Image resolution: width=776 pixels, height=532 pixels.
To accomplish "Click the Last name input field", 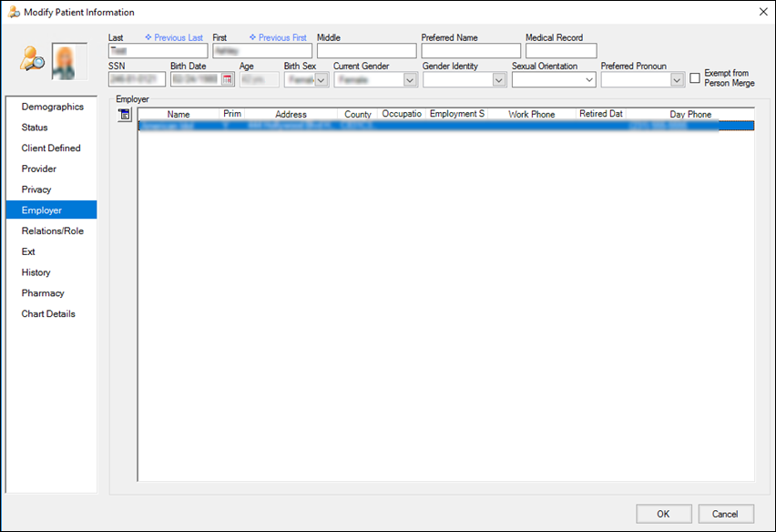I will pyautogui.click(x=158, y=50).
